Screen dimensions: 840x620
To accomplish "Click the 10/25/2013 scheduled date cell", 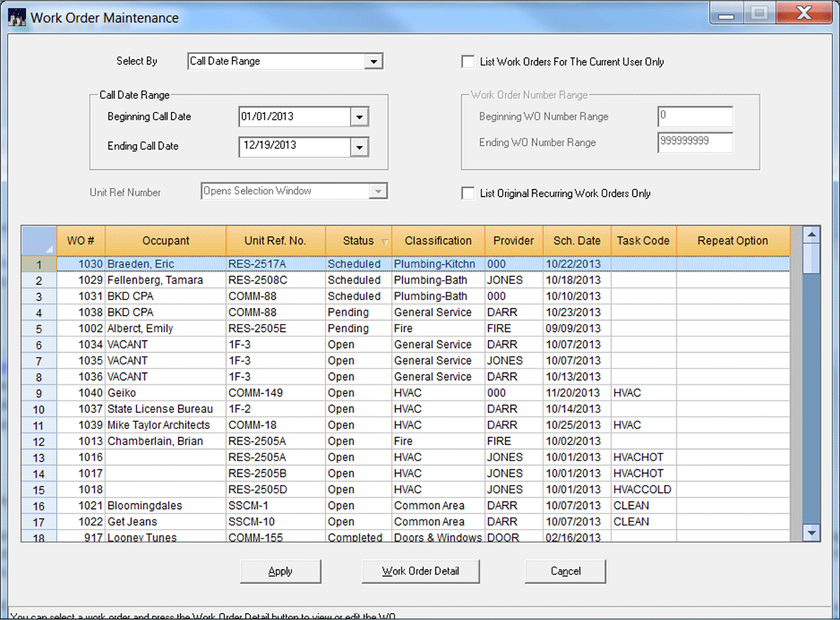I will pos(577,425).
